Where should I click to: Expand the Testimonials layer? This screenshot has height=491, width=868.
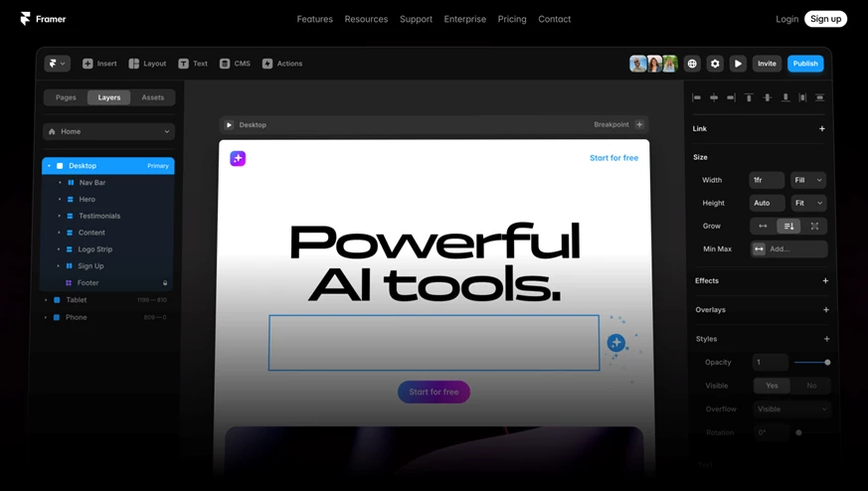[x=60, y=216]
